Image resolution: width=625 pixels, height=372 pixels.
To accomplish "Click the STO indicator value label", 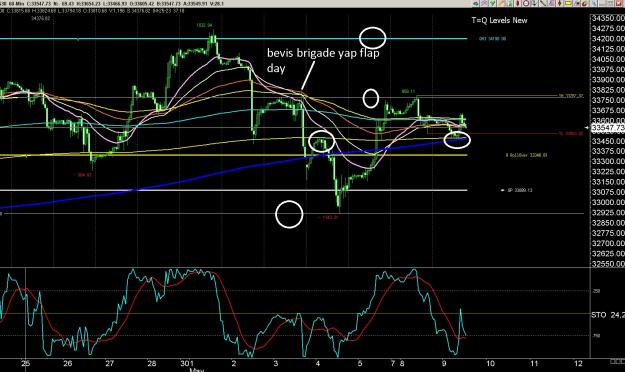I will click(x=608, y=315).
